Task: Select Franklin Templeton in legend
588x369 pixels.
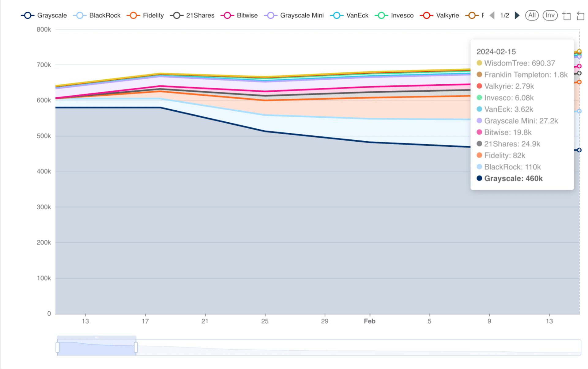Action: pos(480,16)
